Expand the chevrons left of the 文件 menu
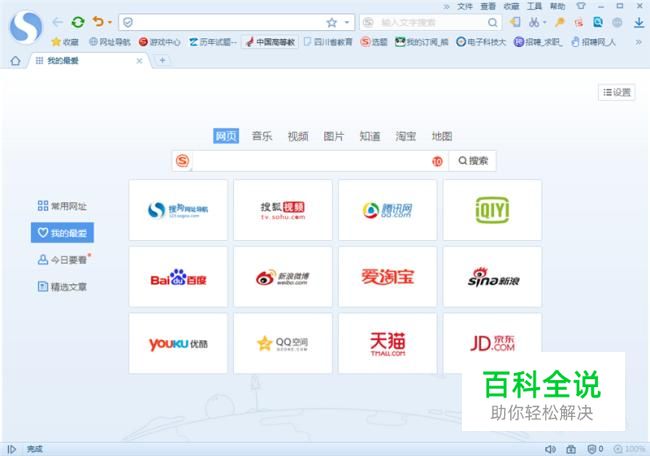The width and height of the screenshot is (650, 456). tap(446, 7)
